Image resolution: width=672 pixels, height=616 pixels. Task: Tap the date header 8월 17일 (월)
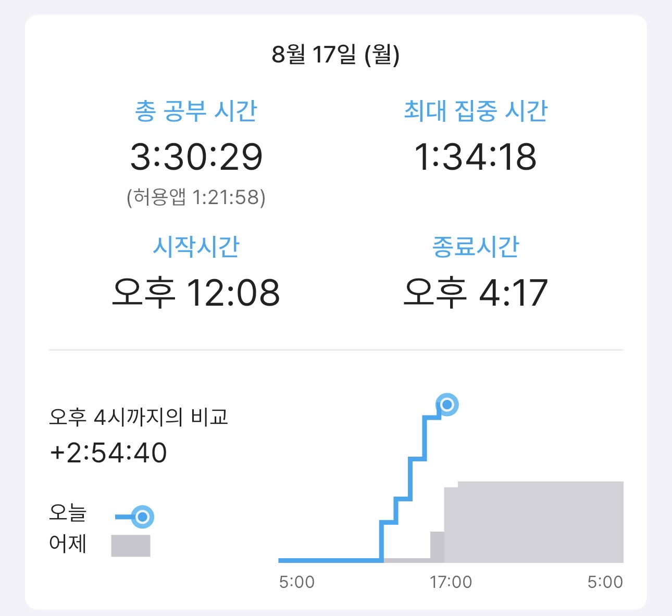tap(335, 54)
